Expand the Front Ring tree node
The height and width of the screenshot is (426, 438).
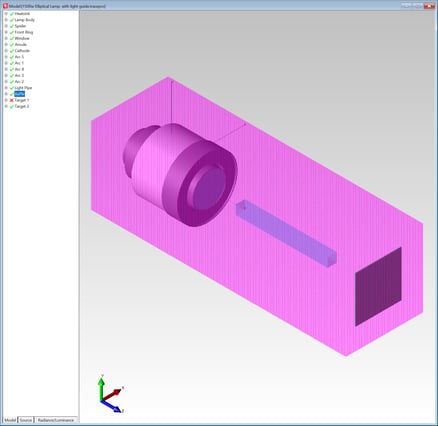pyautogui.click(x=6, y=32)
